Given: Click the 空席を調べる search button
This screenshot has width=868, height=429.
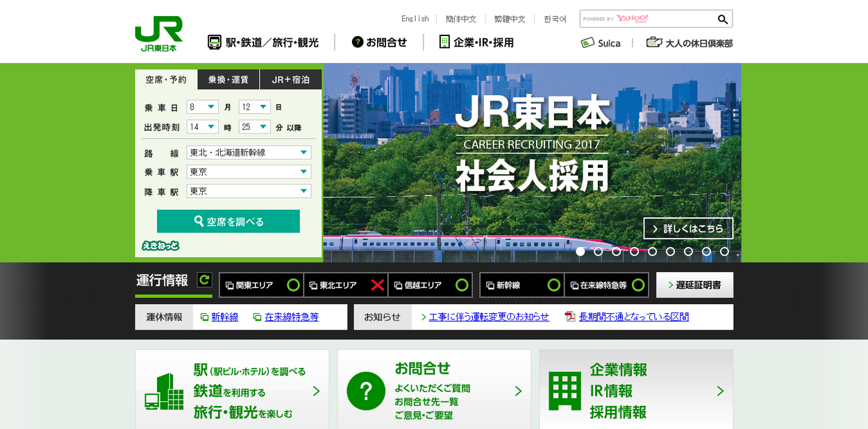Looking at the screenshot, I should click(x=228, y=221).
